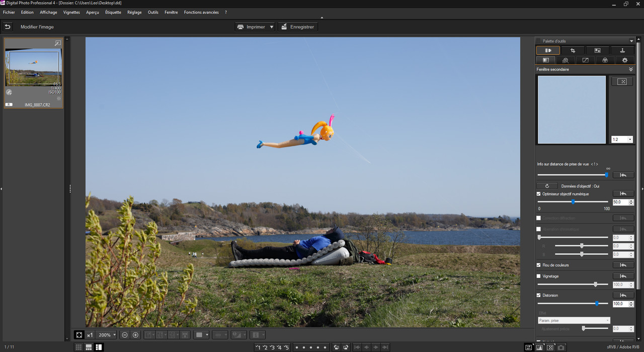The width and height of the screenshot is (644, 352).
Task: Click magnifier icon on IMG_8887 thumbnail
Action: coord(58,43)
